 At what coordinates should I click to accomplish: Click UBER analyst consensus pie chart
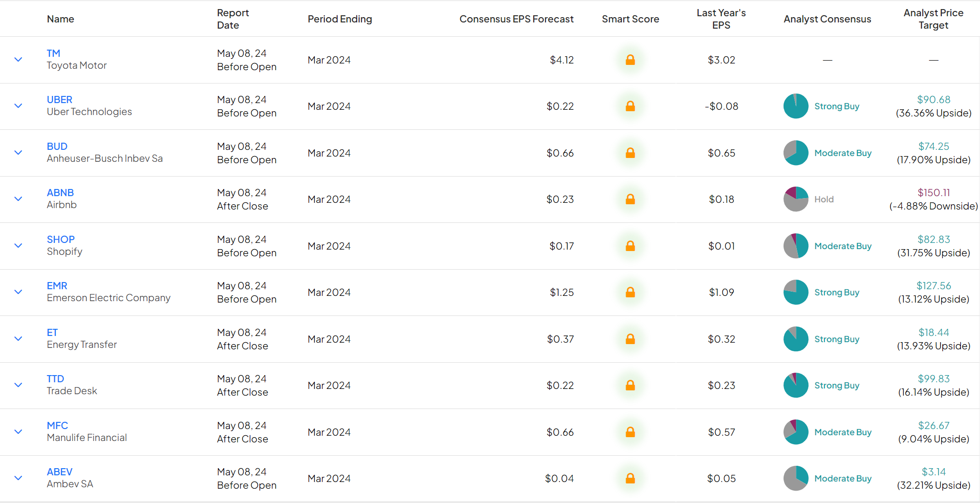coord(796,106)
